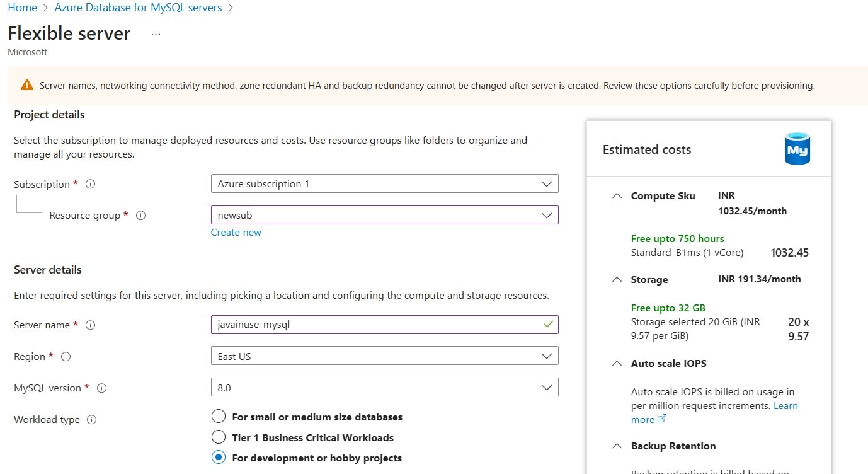Click the MySQL database icon in Estimated costs

coord(797,149)
